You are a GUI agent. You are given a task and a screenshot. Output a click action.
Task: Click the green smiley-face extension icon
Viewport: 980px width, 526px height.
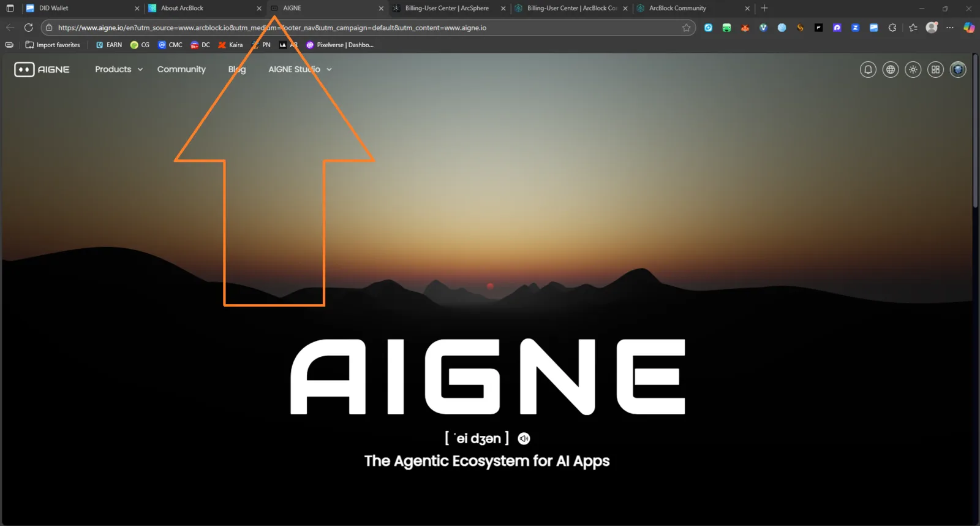726,28
